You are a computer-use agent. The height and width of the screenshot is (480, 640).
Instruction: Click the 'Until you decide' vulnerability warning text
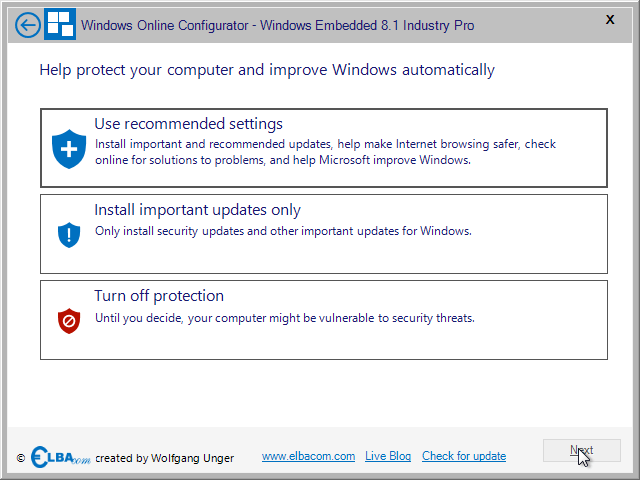click(x=285, y=318)
